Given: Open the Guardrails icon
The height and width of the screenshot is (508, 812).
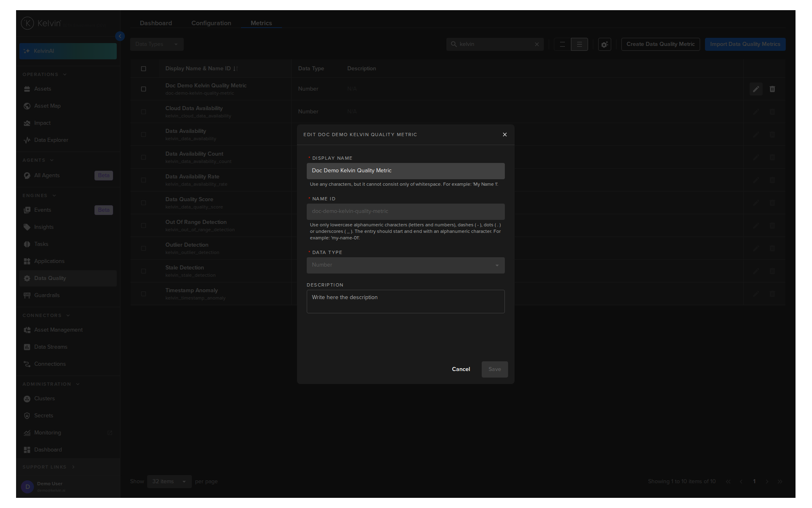Looking at the screenshot, I should click(27, 295).
